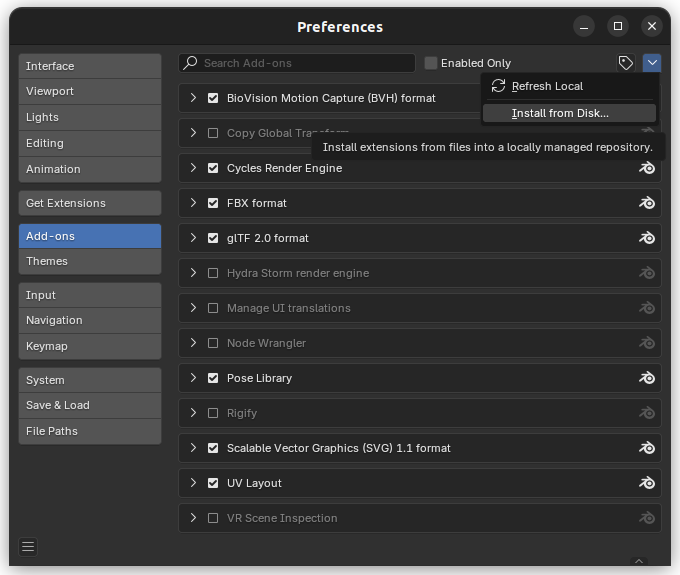Enable Copy Global Transform add-on checkbox
This screenshot has width=680, height=575.
(x=213, y=133)
